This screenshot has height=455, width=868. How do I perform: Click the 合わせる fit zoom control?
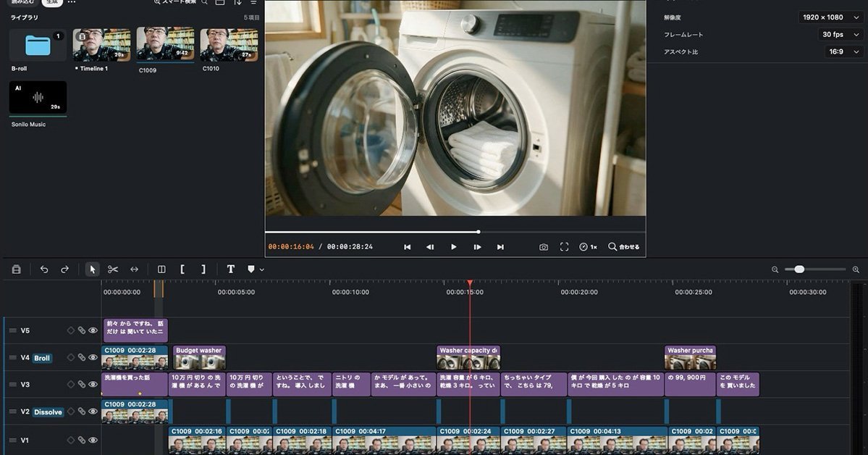tap(624, 247)
